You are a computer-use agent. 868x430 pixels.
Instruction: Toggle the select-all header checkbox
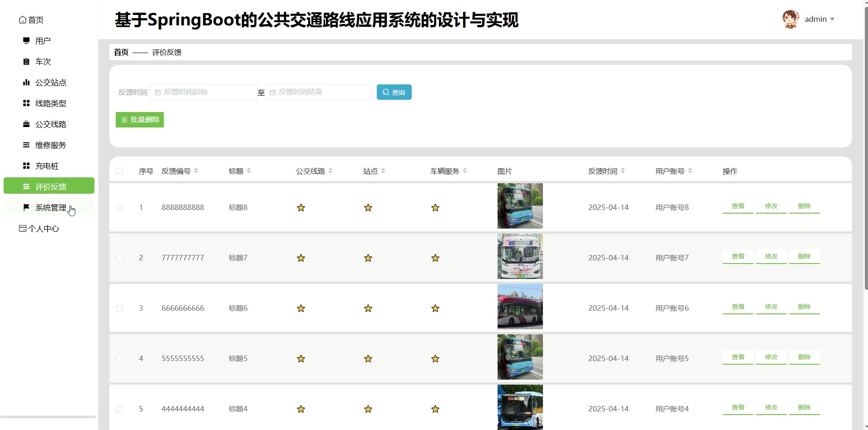[119, 171]
